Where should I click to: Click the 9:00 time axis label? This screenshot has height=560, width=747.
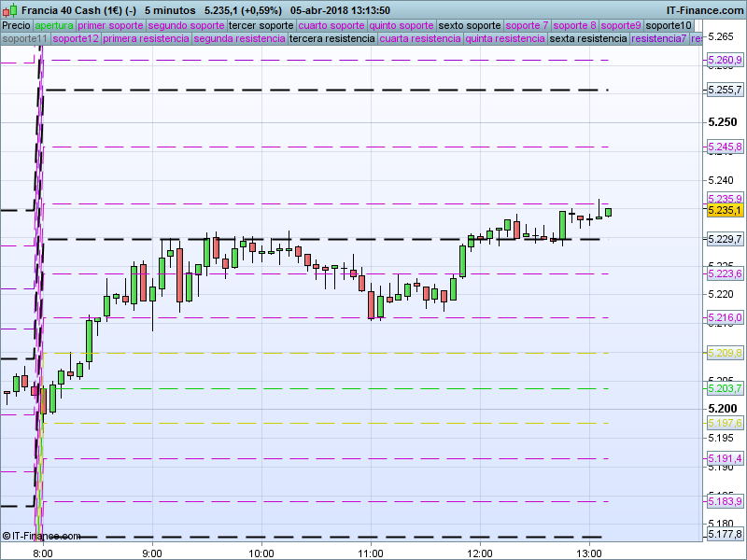coord(152,553)
